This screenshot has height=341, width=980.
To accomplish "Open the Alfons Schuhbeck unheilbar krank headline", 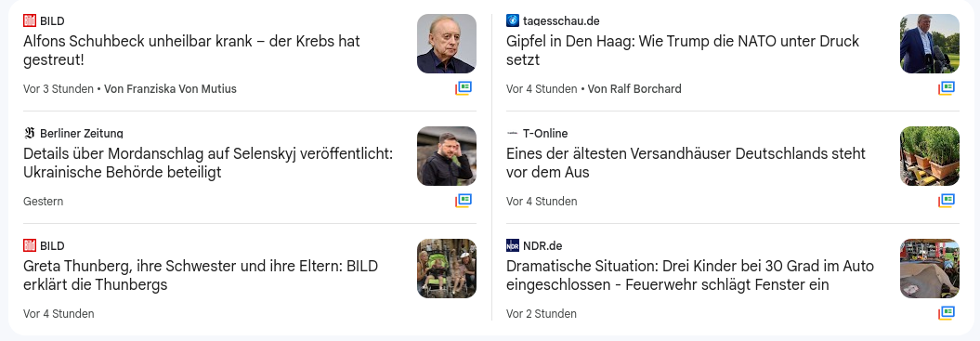I will [191, 51].
